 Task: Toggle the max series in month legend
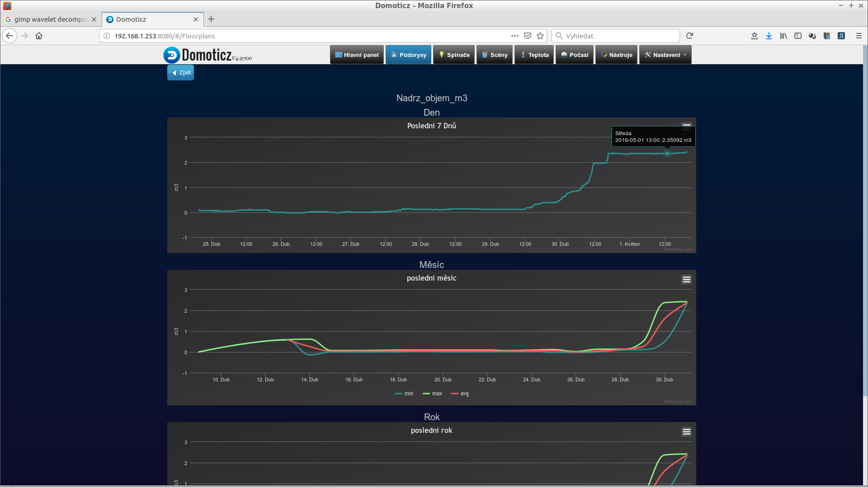pos(432,394)
